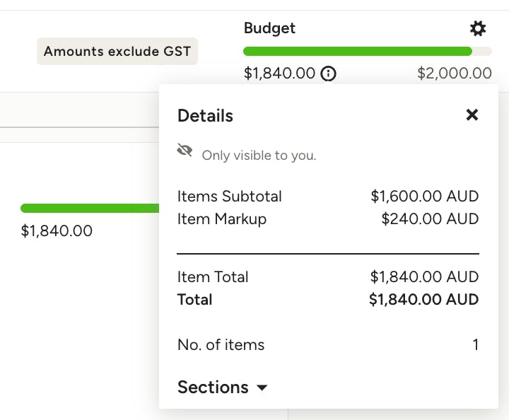Expand the Sections dropdown arrow
The width and height of the screenshot is (509, 420).
(x=262, y=388)
